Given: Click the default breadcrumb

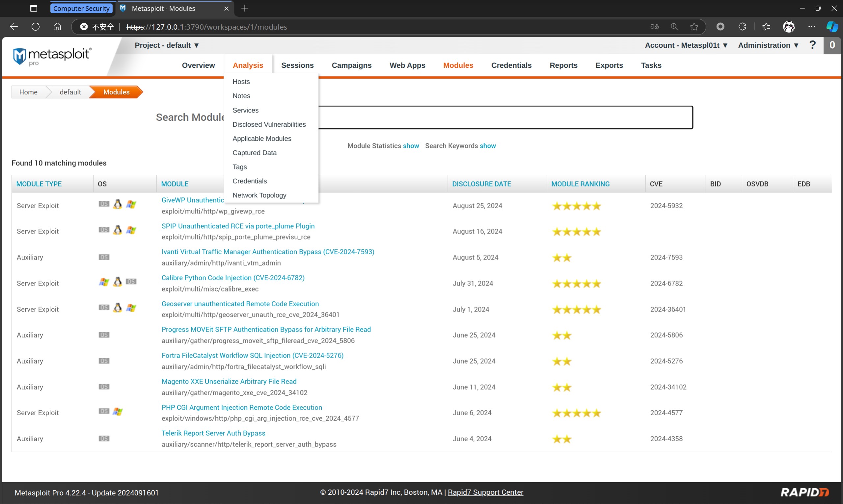Looking at the screenshot, I should [70, 92].
